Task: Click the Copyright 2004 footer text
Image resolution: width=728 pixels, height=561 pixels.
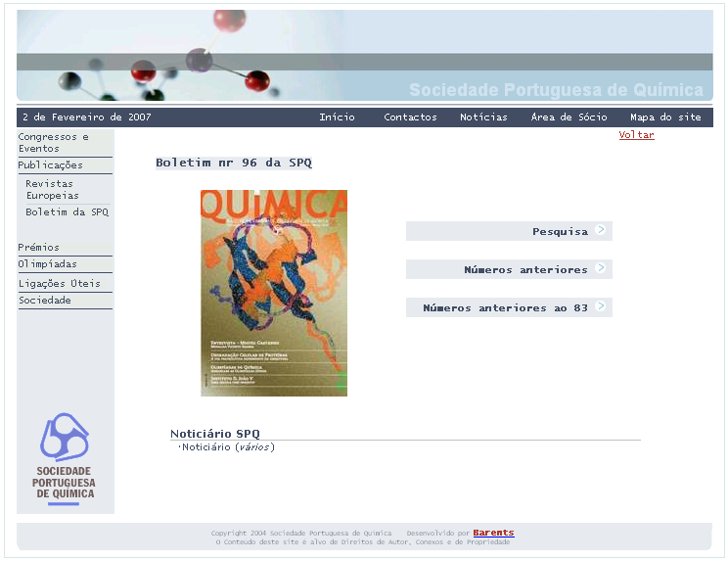Action: click(301, 534)
